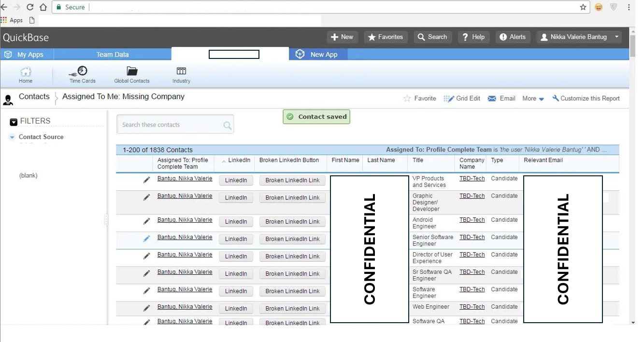
Task: Open Help in the top bar
Action: pos(473,37)
